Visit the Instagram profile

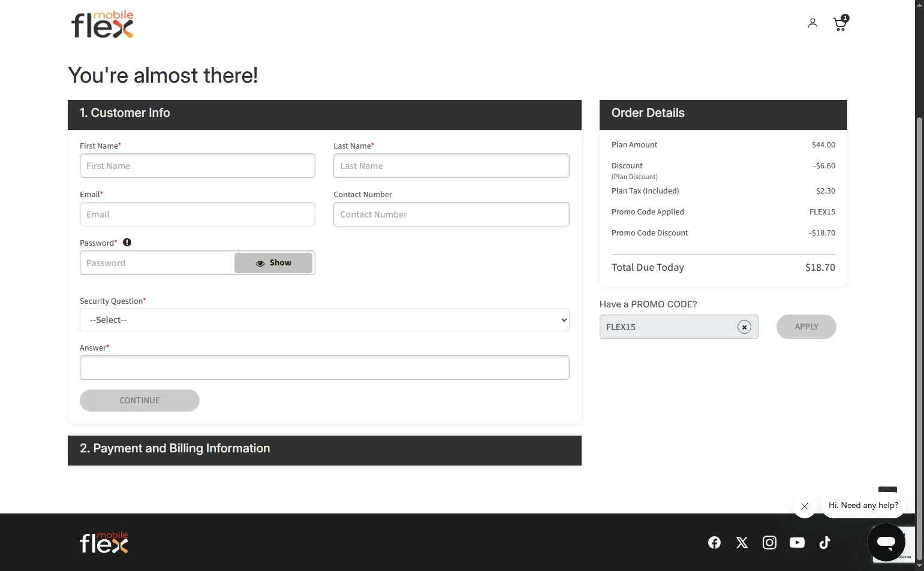pos(769,542)
